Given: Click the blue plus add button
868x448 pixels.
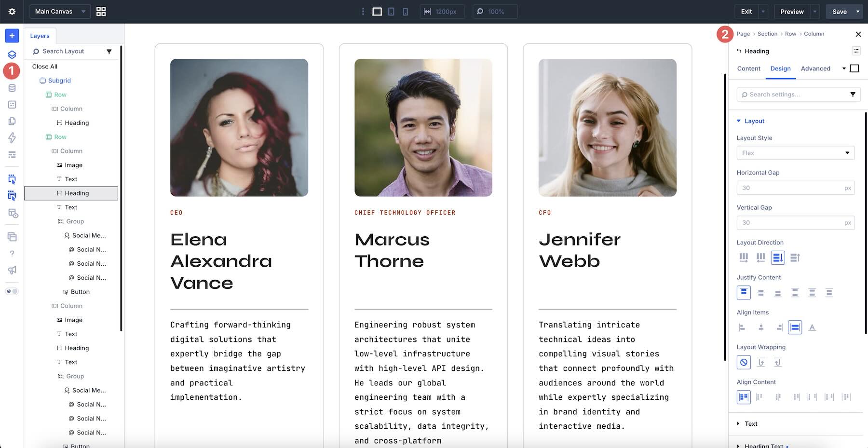Looking at the screenshot, I should pyautogui.click(x=12, y=36).
